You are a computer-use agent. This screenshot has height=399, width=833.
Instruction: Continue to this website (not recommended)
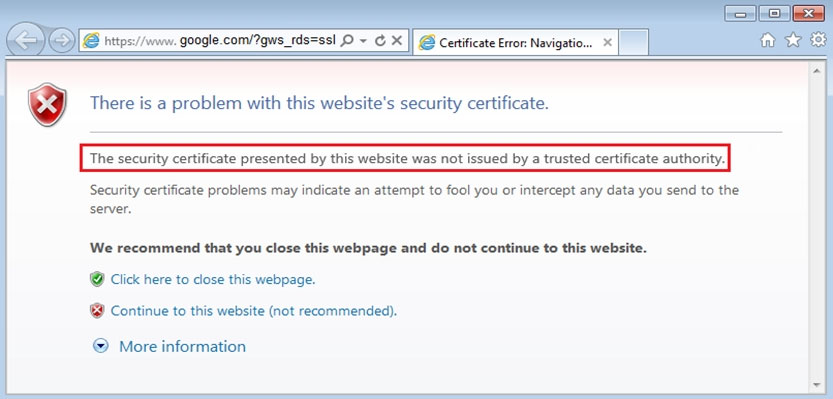[x=254, y=311]
